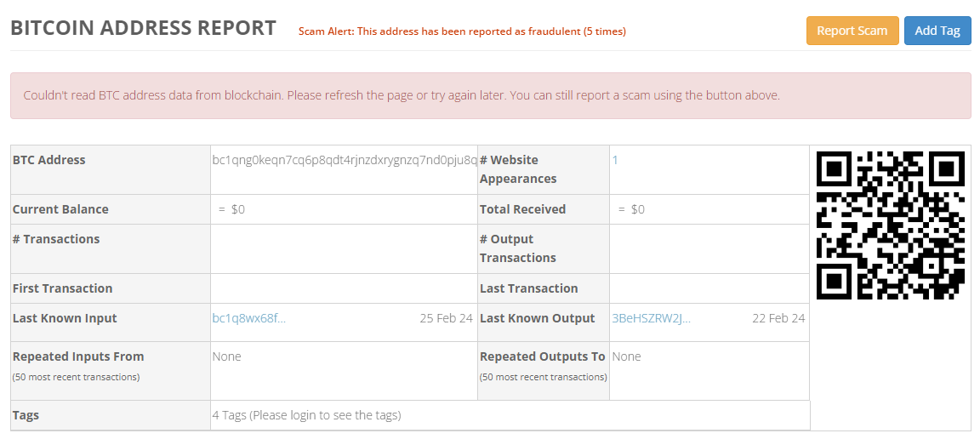Click the "Repeated Inputs From" row label

pyautogui.click(x=78, y=356)
